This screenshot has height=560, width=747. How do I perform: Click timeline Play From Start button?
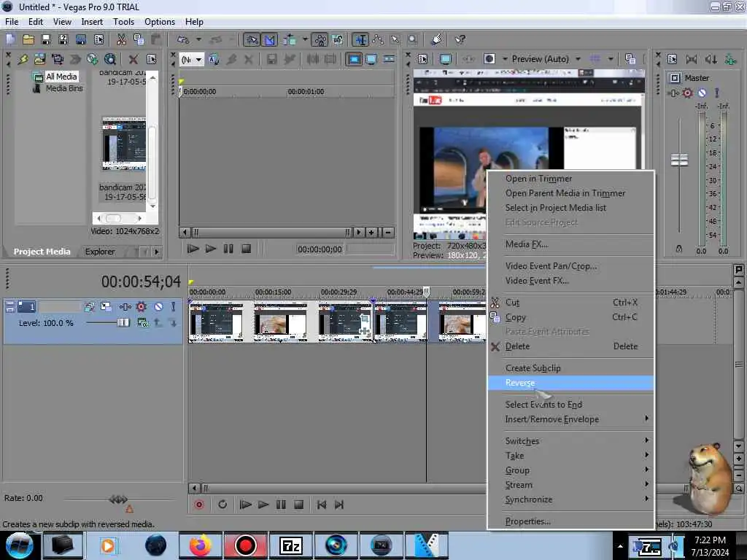245,505
